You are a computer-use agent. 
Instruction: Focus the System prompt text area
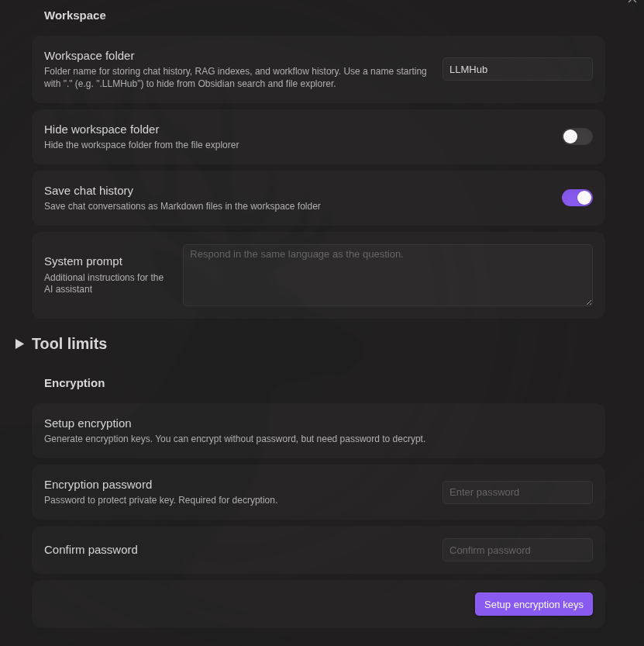click(387, 275)
